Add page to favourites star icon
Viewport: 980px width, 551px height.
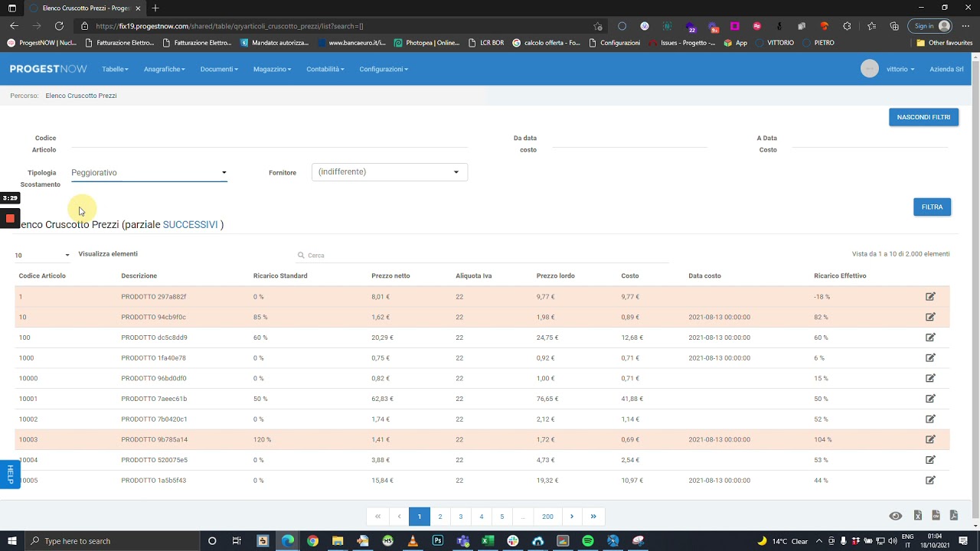(x=598, y=26)
